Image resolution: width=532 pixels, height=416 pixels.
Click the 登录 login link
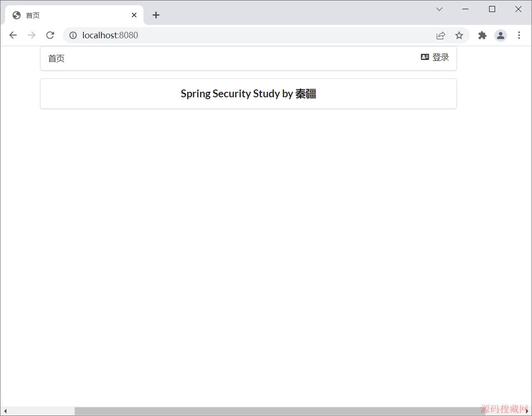(435, 57)
